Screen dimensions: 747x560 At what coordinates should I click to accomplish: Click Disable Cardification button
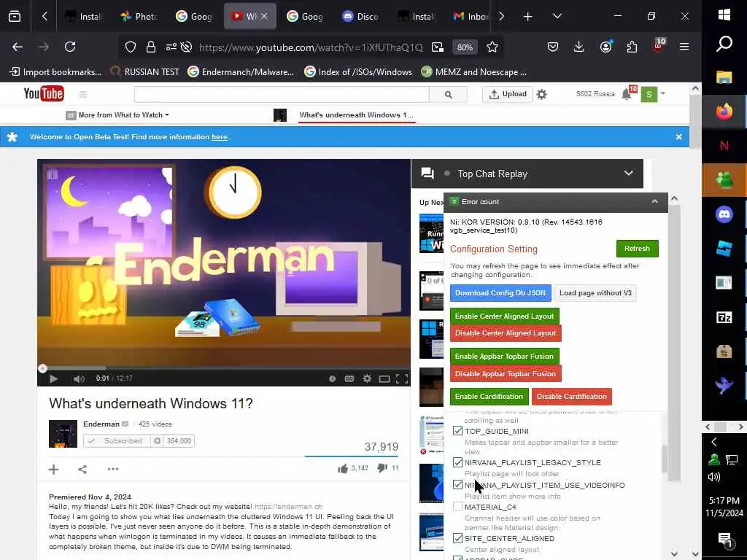[571, 396]
